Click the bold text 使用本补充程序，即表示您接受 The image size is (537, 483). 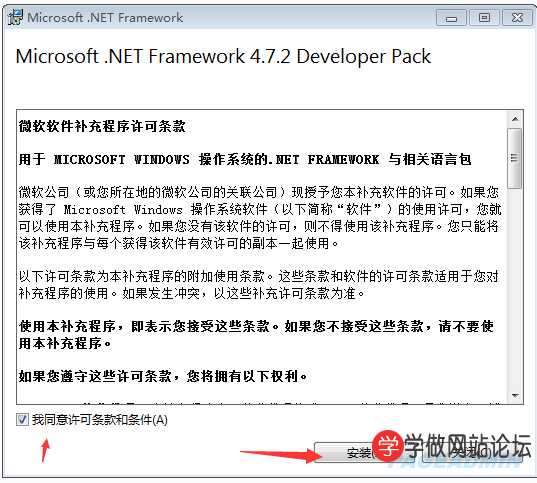tap(256, 335)
